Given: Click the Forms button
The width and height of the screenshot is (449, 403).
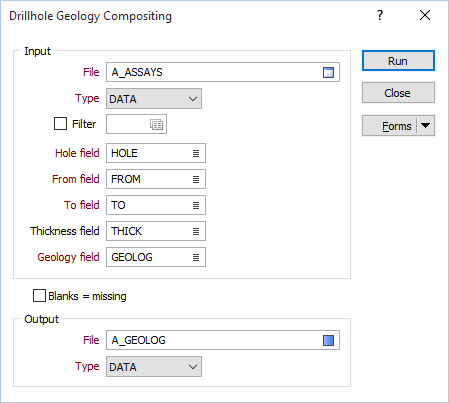Looking at the screenshot, I should [390, 126].
